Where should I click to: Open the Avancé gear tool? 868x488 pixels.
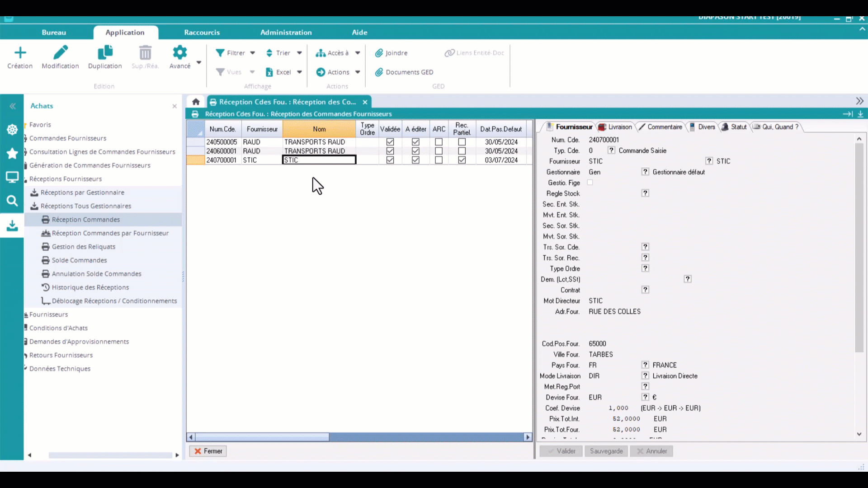(x=179, y=53)
